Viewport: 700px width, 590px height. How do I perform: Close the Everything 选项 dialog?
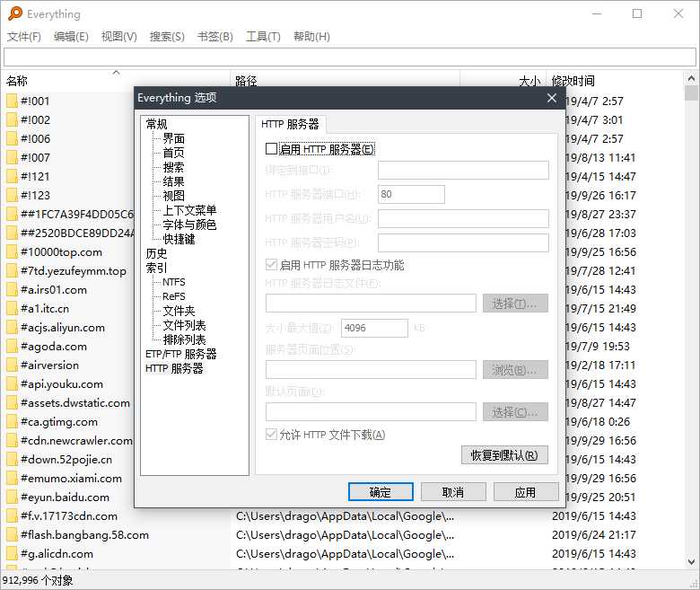click(x=552, y=98)
